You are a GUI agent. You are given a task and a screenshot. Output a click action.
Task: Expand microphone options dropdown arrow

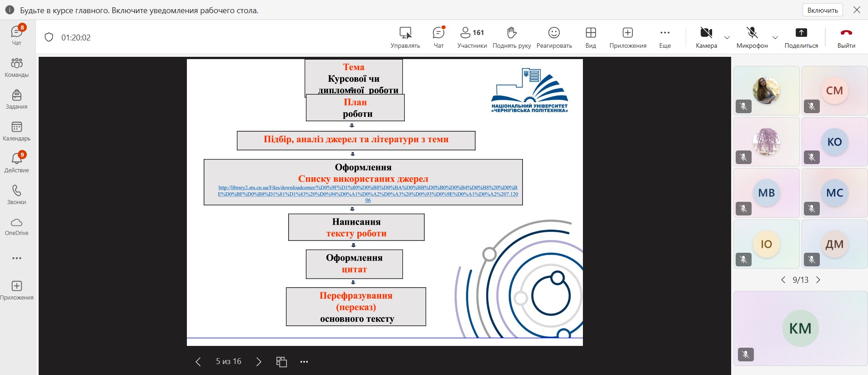point(775,38)
